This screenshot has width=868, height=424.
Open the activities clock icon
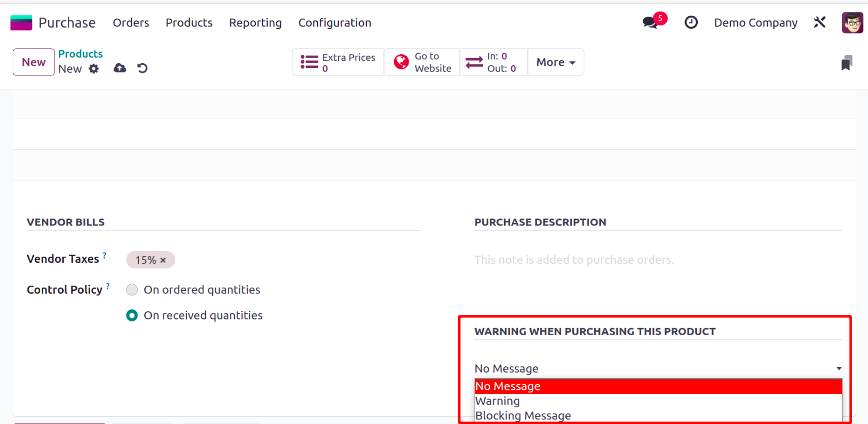tap(691, 22)
